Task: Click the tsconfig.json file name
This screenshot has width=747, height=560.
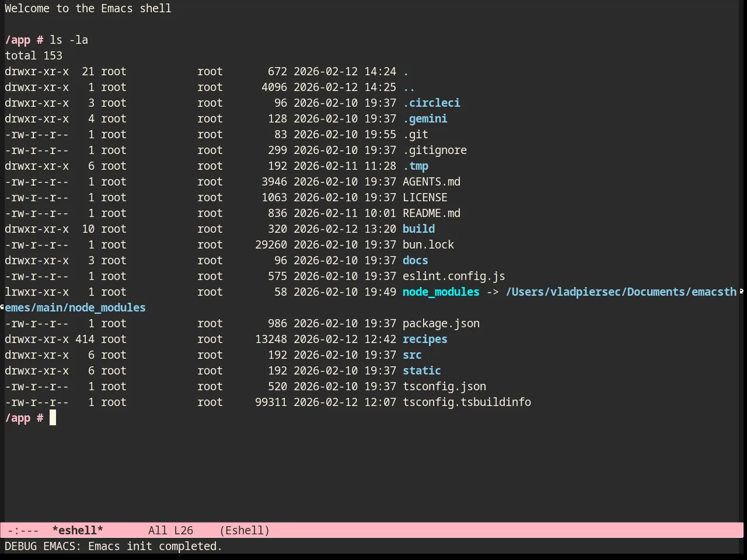Action: (x=444, y=386)
